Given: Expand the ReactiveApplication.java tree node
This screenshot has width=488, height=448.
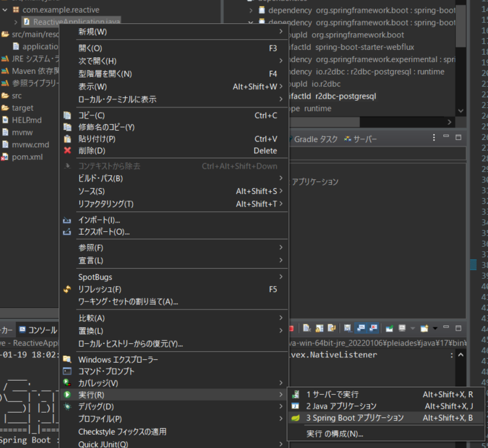Looking at the screenshot, I should [x=15, y=22].
